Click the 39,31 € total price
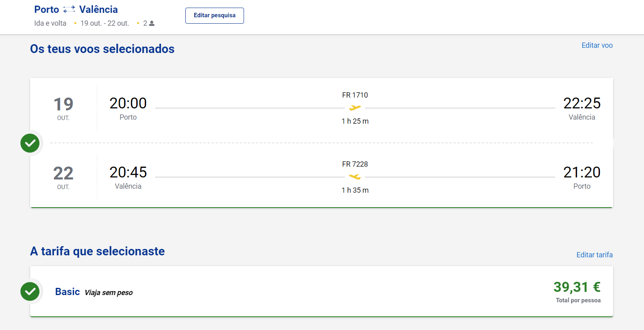This screenshot has width=644, height=330. 577,287
